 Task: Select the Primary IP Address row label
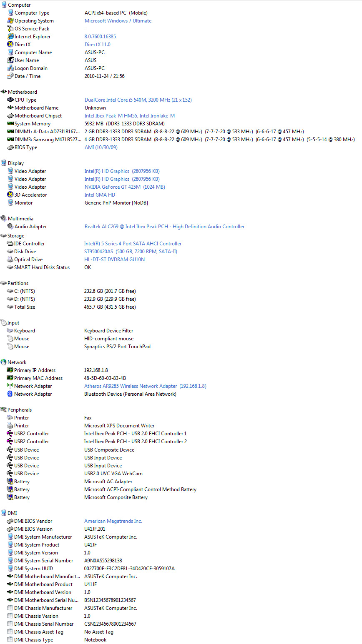35,370
